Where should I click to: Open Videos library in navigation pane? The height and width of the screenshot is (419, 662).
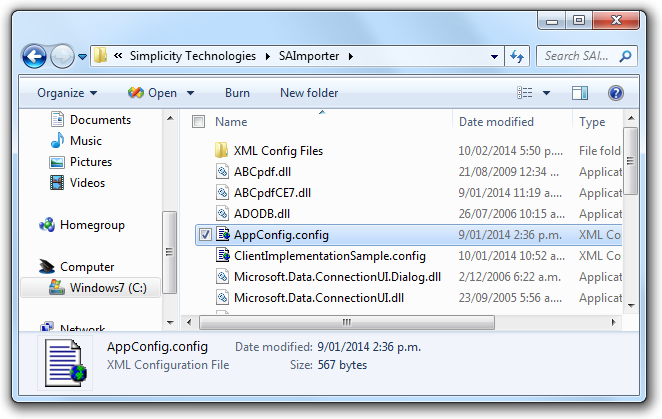87,183
